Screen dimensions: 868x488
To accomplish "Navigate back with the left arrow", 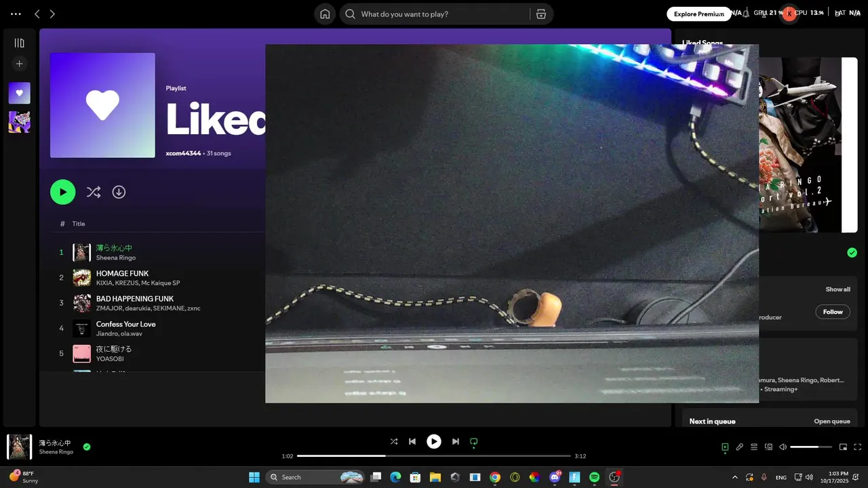I will [x=37, y=14].
